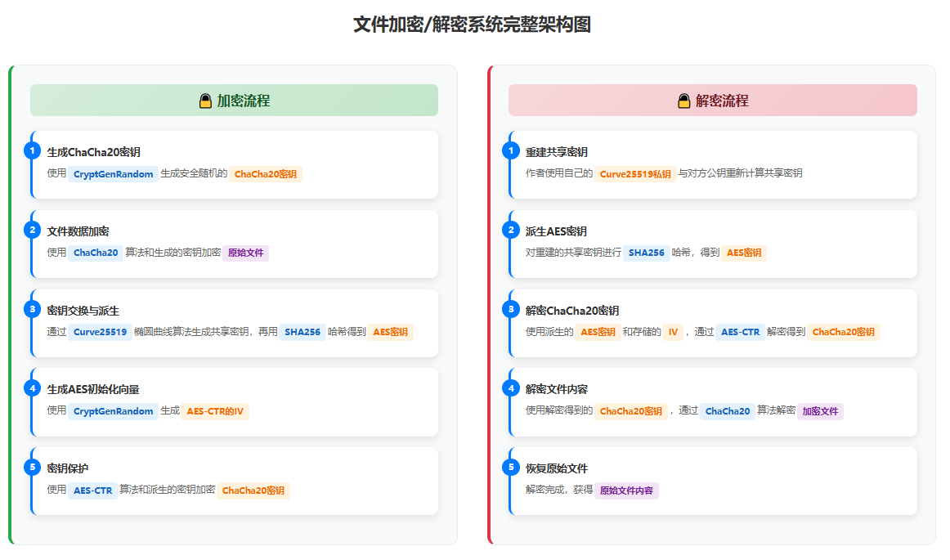This screenshot has width=950, height=560.
Task: Click the Curve25519私钥 tag
Action: tap(635, 174)
